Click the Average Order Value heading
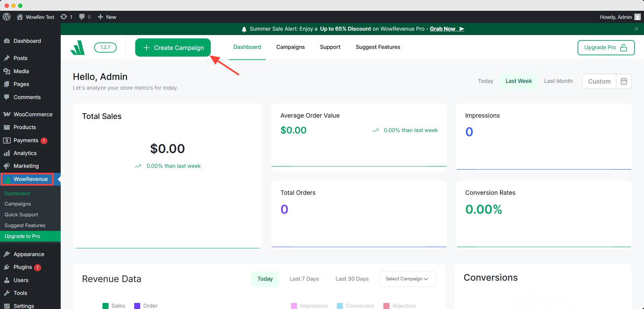Screen dimensions: 644x309 310,116
